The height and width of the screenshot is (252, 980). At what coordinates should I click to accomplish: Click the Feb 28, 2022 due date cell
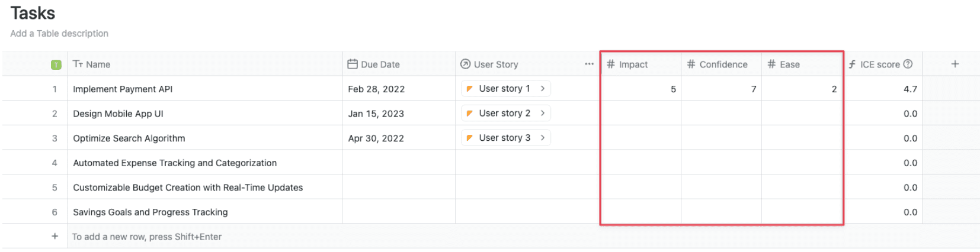pos(376,89)
